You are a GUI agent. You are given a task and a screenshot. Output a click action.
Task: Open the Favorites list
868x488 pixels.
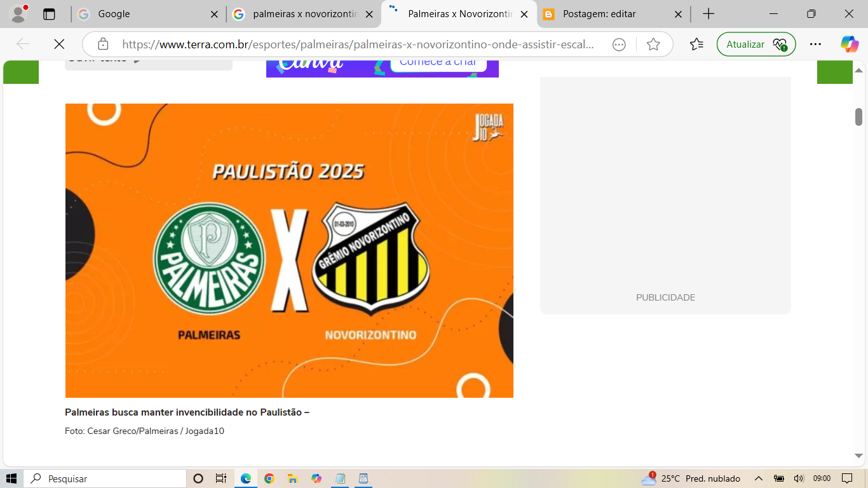[x=696, y=44]
